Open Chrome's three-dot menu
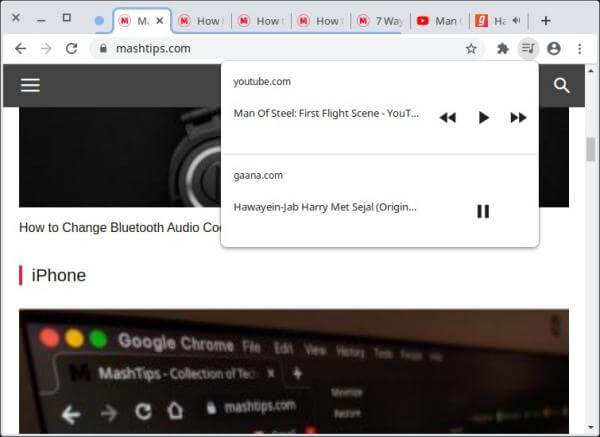This screenshot has width=600, height=437. (x=580, y=49)
